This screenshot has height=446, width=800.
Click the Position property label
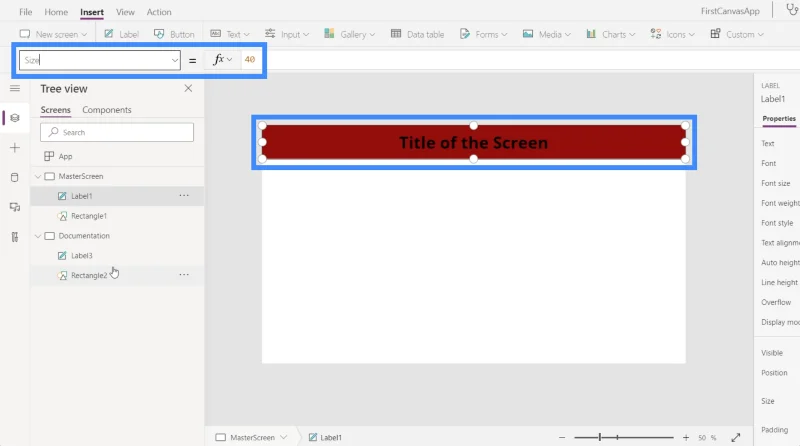click(774, 373)
